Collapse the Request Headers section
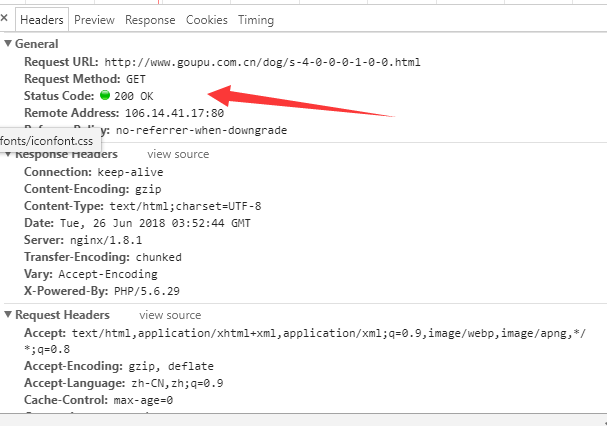607x426 pixels. point(9,315)
